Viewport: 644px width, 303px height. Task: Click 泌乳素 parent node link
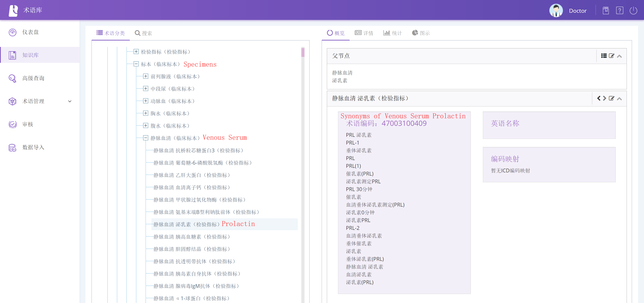[339, 81]
